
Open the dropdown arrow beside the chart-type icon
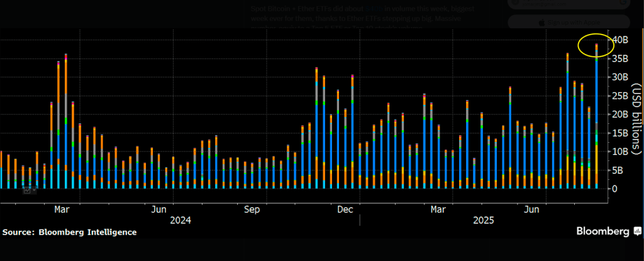tap(33, 190)
